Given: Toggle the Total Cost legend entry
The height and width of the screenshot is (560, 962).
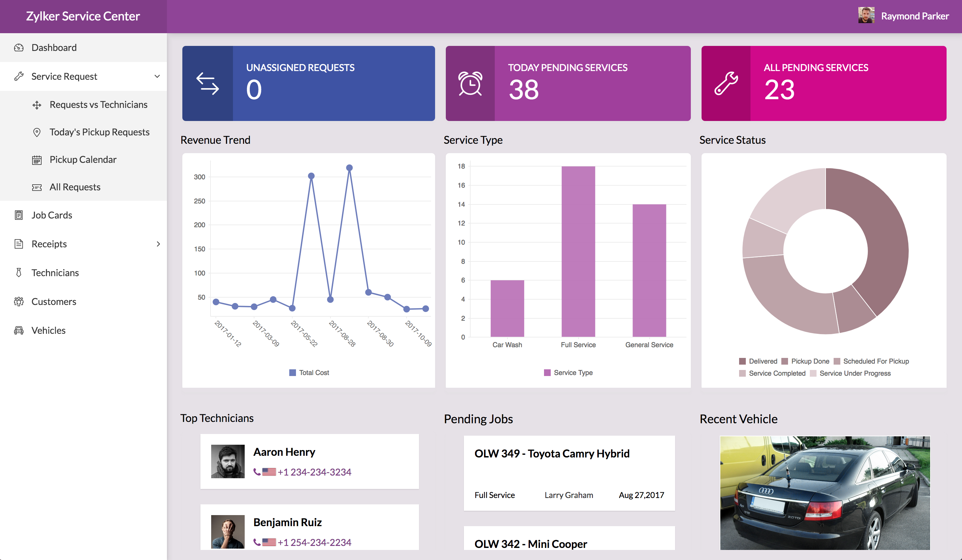Looking at the screenshot, I should pos(309,373).
